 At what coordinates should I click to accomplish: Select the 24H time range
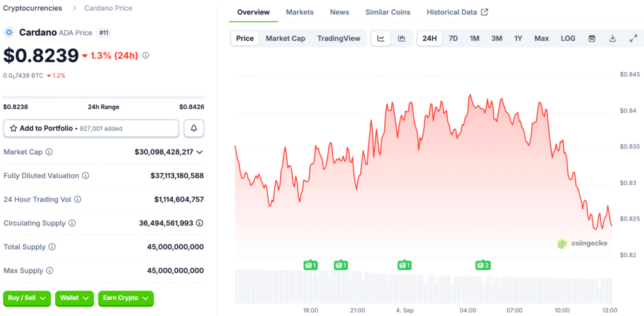[x=430, y=38]
